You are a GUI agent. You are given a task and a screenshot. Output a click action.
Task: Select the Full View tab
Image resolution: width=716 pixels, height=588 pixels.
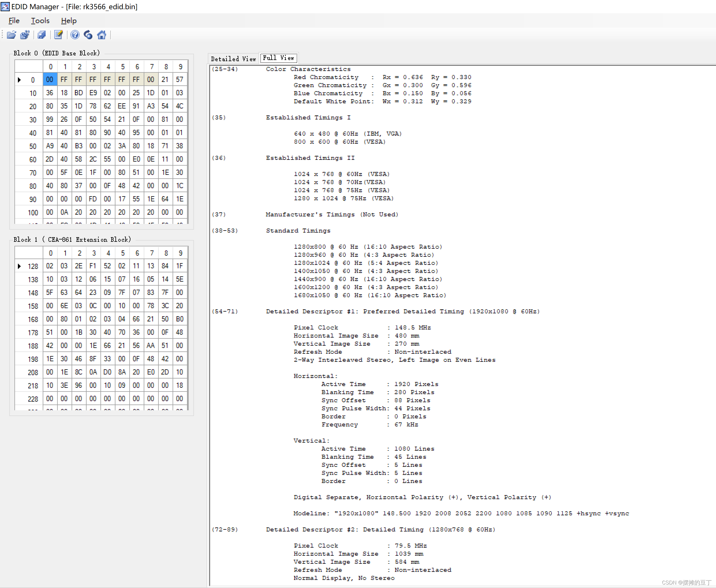278,58
